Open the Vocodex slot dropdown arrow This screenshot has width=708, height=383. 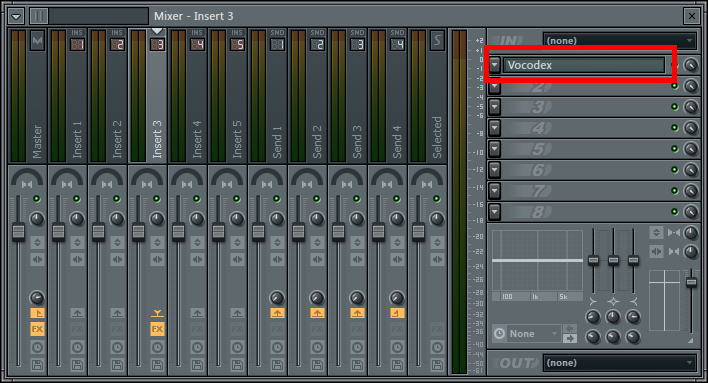[495, 65]
